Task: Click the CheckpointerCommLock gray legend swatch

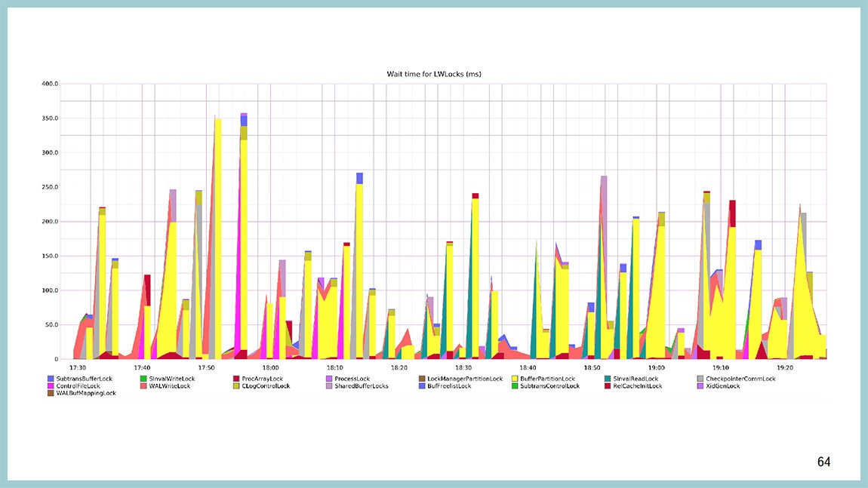Action: click(x=700, y=379)
